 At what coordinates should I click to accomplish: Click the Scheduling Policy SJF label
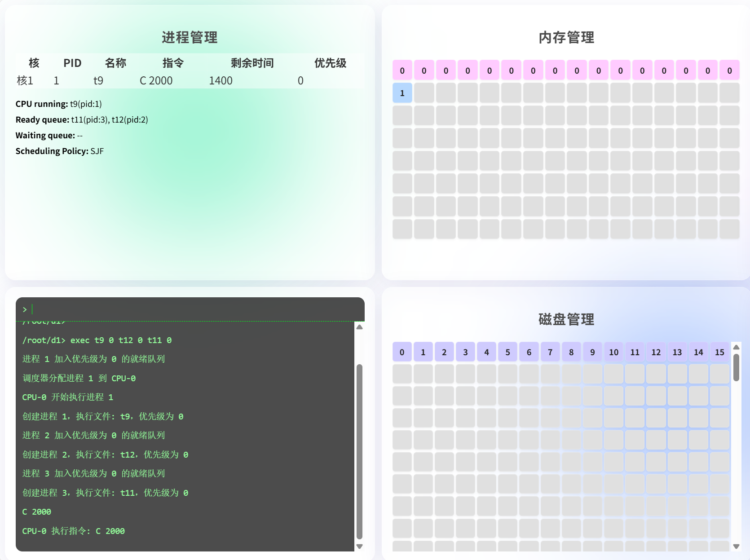[60, 151]
